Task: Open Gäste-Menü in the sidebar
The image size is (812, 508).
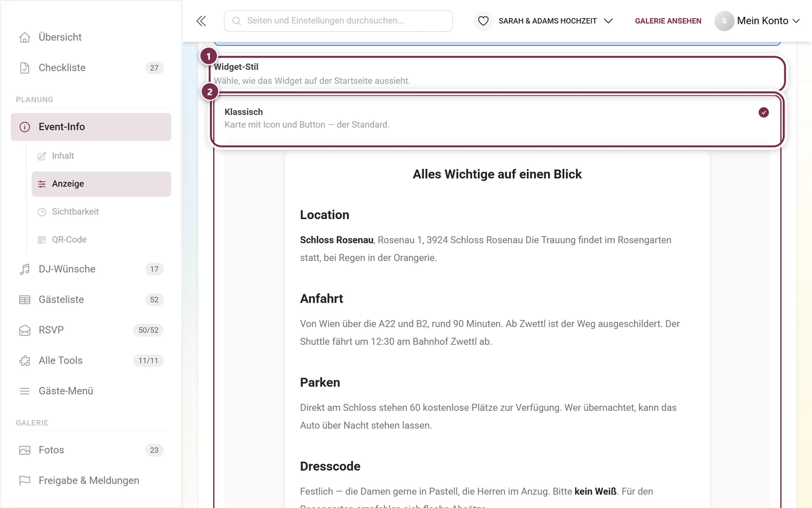Action: tap(91, 391)
